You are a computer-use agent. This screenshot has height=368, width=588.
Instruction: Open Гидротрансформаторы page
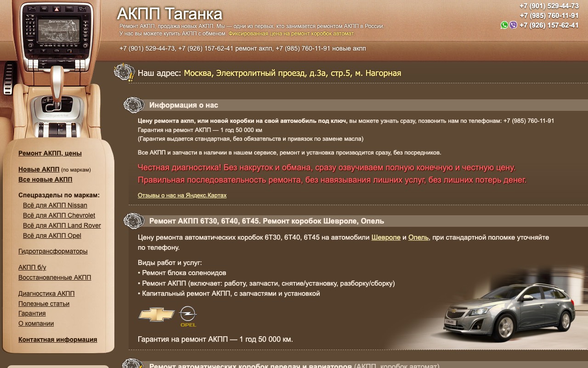tap(53, 251)
